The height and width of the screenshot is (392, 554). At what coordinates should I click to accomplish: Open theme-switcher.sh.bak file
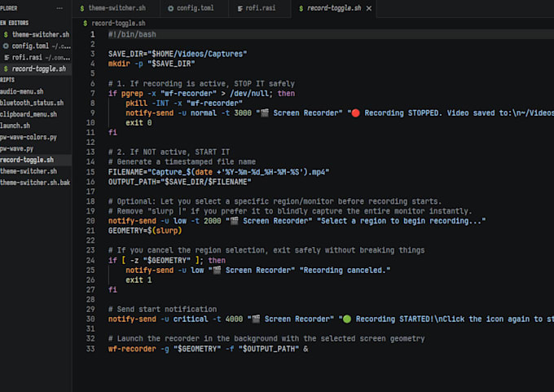(x=35, y=183)
